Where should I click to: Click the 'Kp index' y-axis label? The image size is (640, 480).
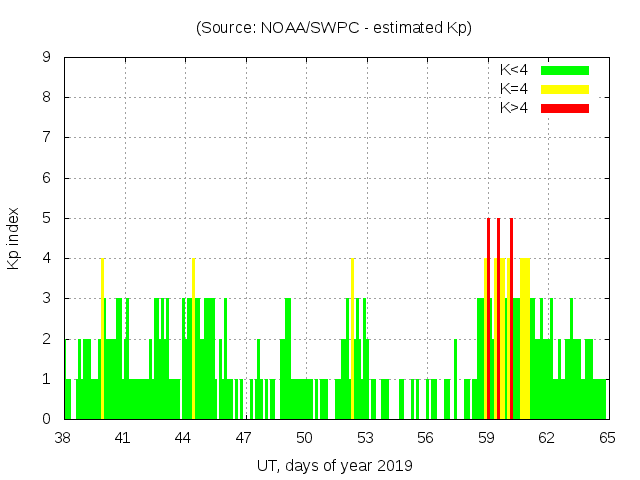point(14,238)
